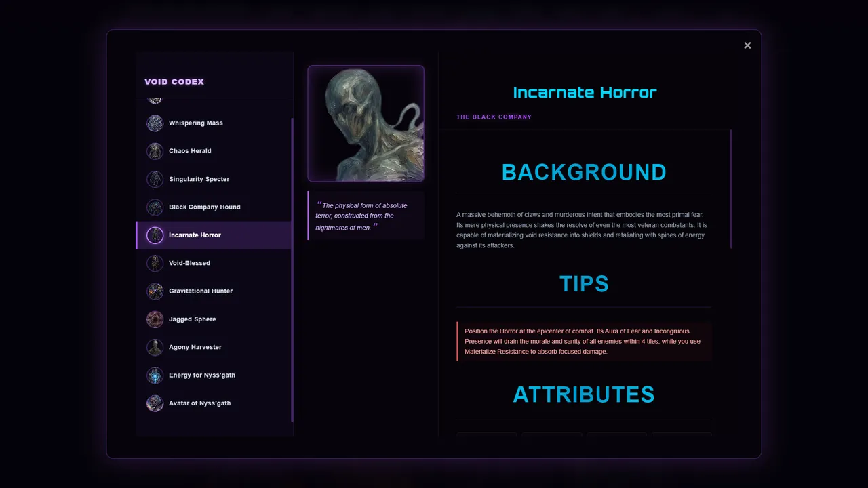Click the Void Codex header title
Viewport: 868px width, 488px height.
click(174, 82)
